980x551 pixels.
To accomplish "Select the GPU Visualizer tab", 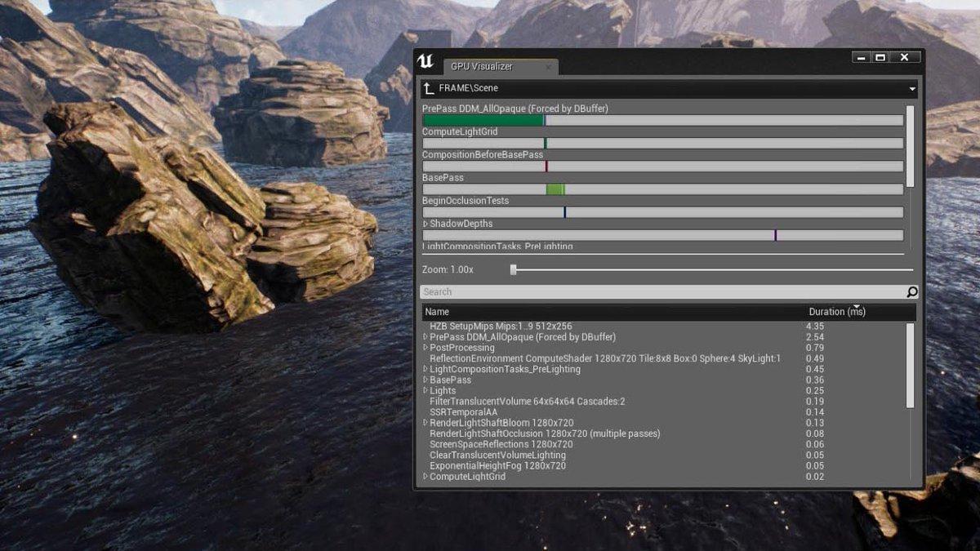I will pos(499,66).
